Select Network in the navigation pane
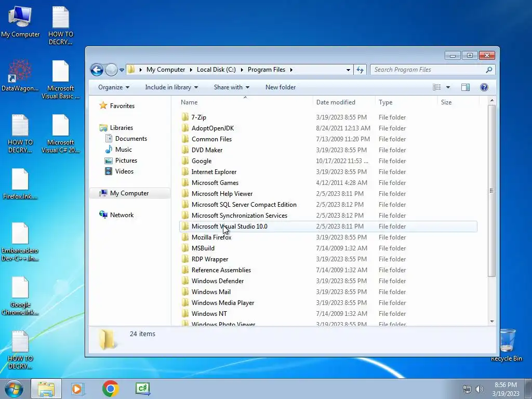 tap(116, 215)
